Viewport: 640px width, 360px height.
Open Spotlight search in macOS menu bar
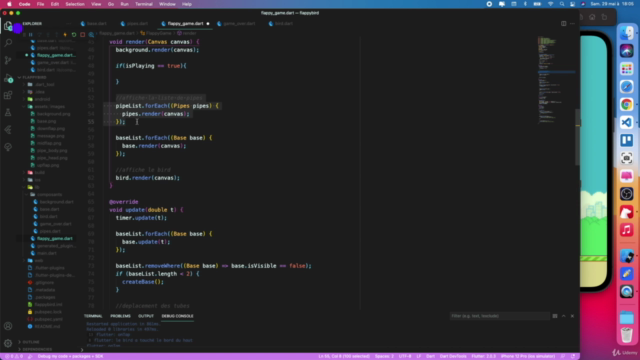[x=562, y=4]
